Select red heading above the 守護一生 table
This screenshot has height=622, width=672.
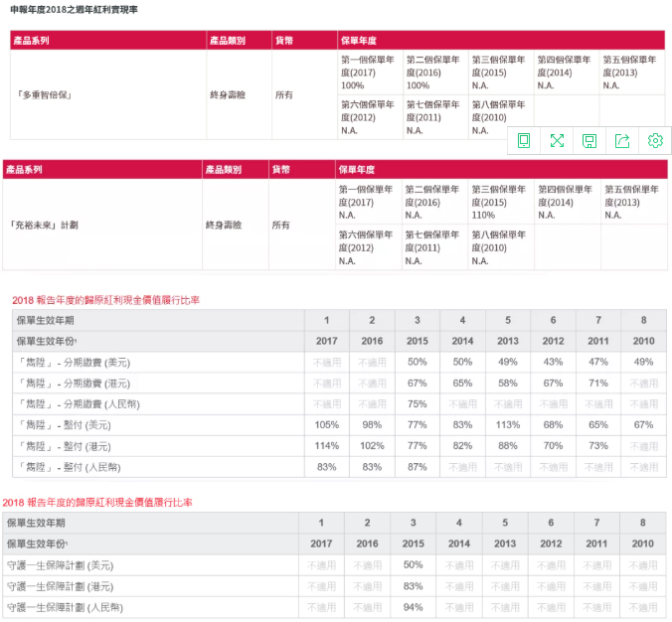[x=97, y=502]
